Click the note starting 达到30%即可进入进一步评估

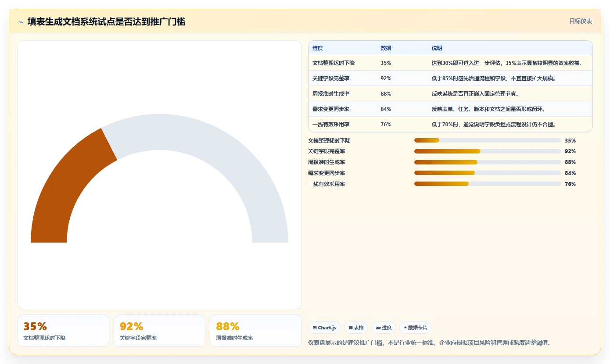pyautogui.click(x=507, y=63)
